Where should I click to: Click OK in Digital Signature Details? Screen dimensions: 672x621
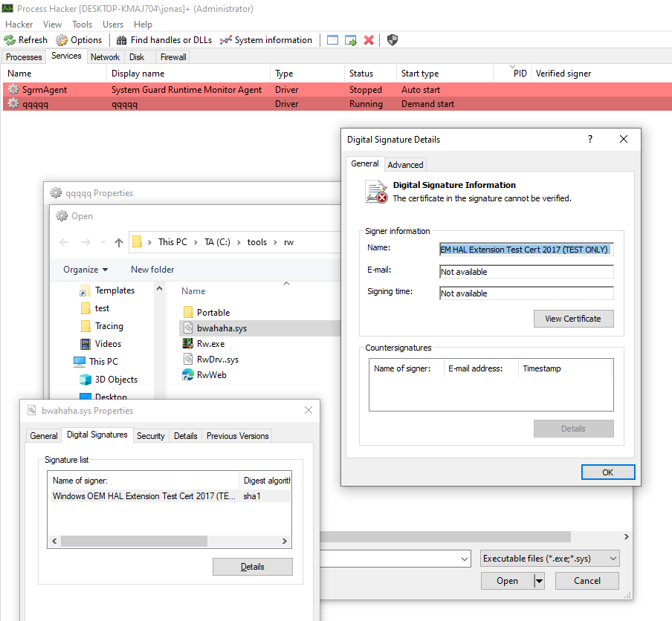pyautogui.click(x=608, y=472)
